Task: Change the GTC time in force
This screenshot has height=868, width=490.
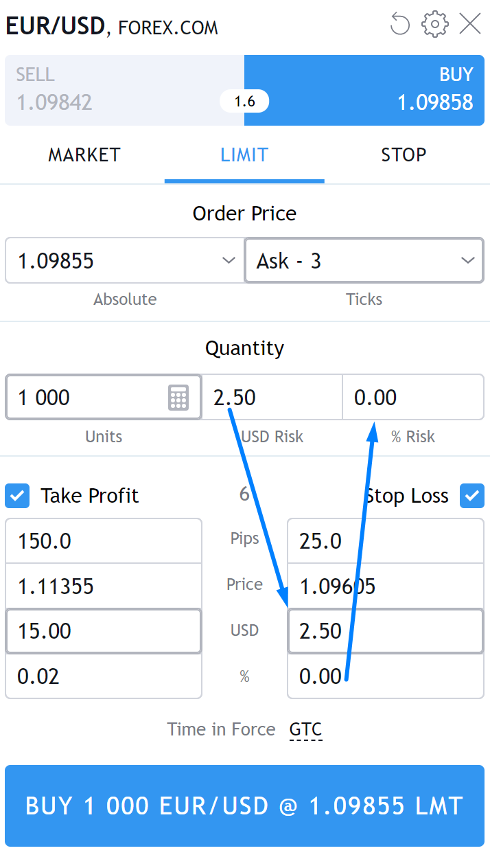Action: point(305,729)
